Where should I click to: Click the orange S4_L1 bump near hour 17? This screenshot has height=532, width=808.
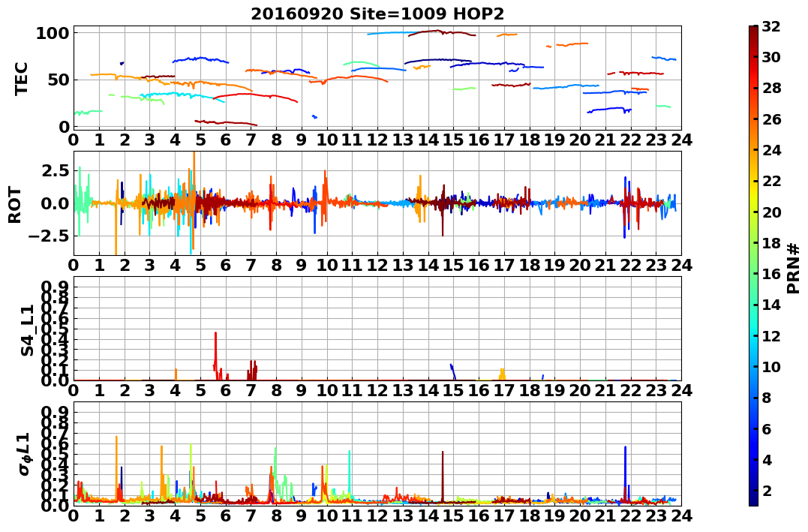coord(503,374)
